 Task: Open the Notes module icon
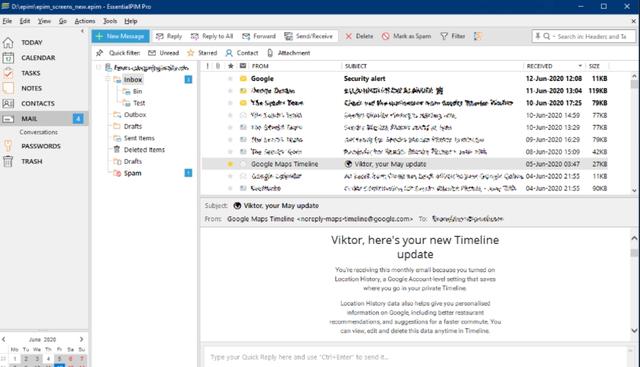(x=8, y=88)
